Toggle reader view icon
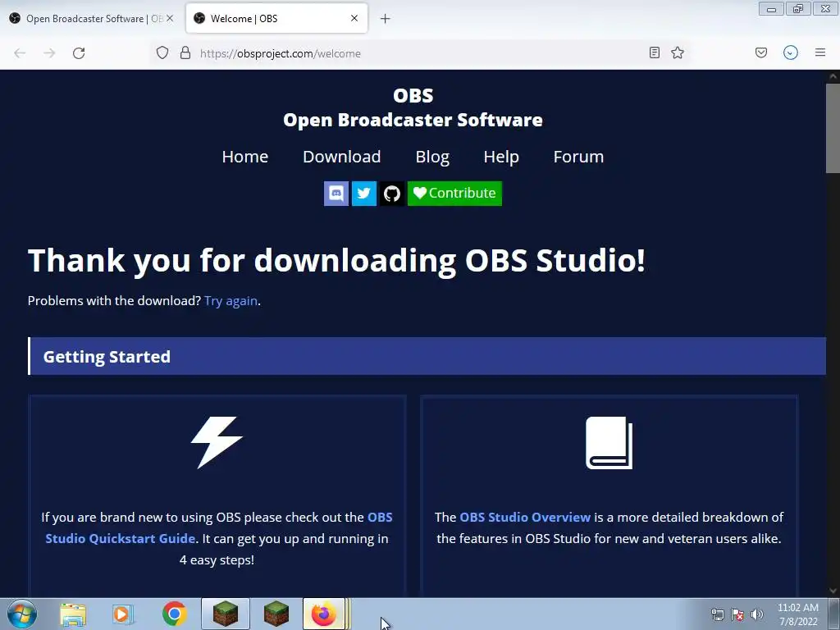 654,52
